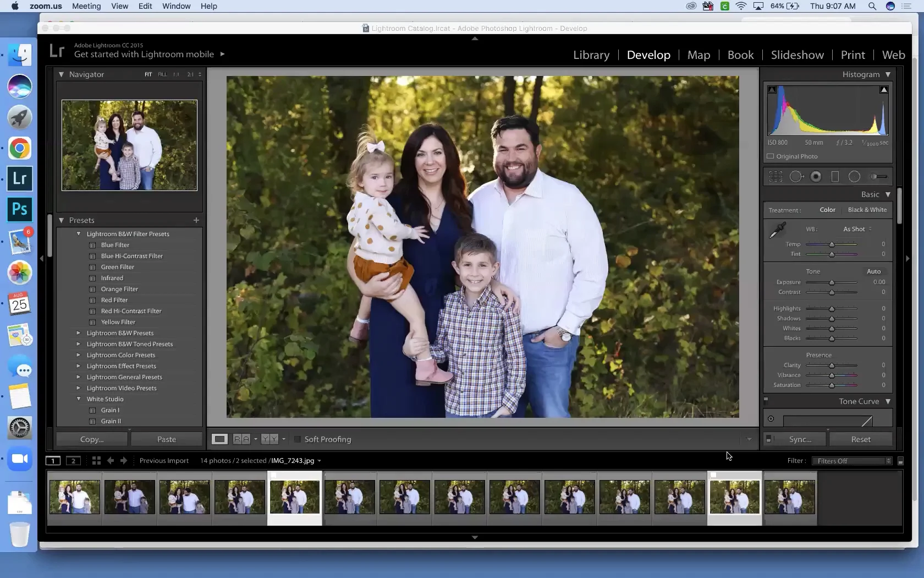Switch to the Book module
This screenshot has width=924, height=578.
click(740, 55)
